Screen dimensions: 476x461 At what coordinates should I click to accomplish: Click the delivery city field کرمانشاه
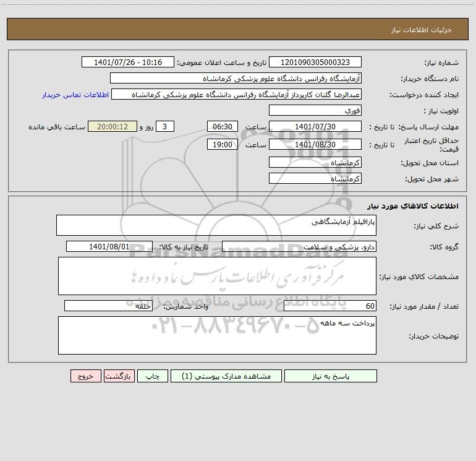pos(315,178)
